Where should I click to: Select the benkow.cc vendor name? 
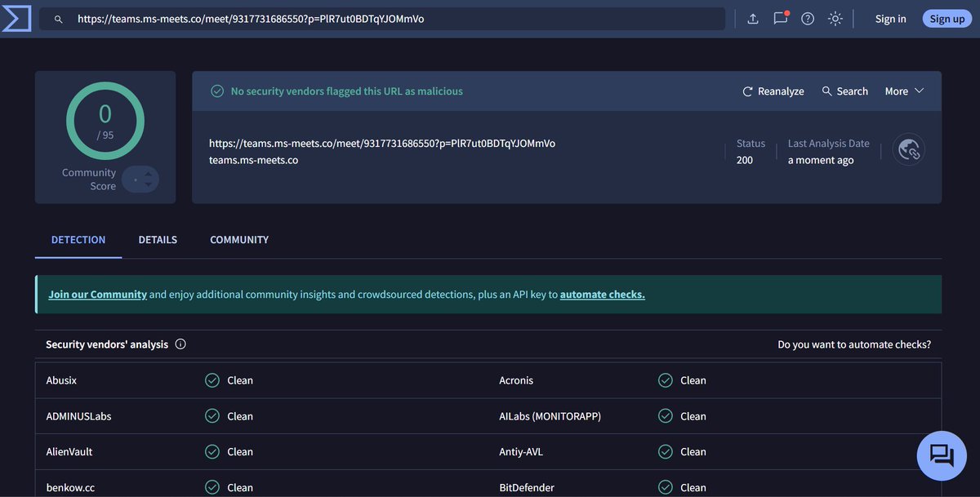(x=70, y=488)
